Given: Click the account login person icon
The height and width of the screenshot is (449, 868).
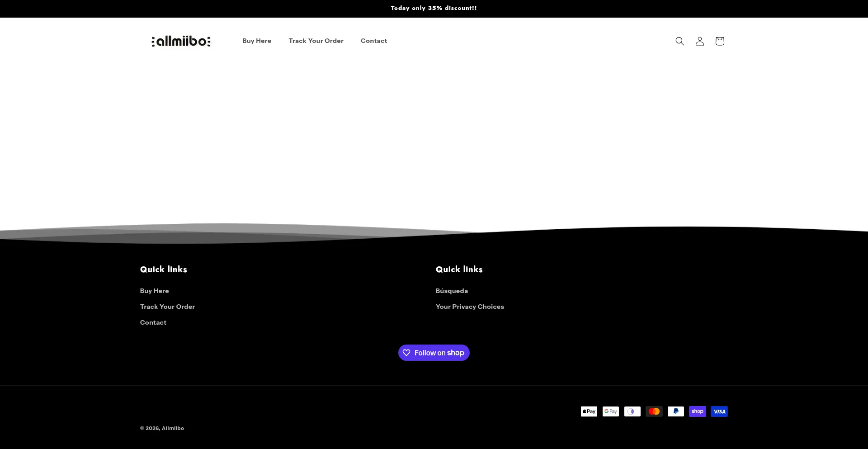Looking at the screenshot, I should coord(699,41).
